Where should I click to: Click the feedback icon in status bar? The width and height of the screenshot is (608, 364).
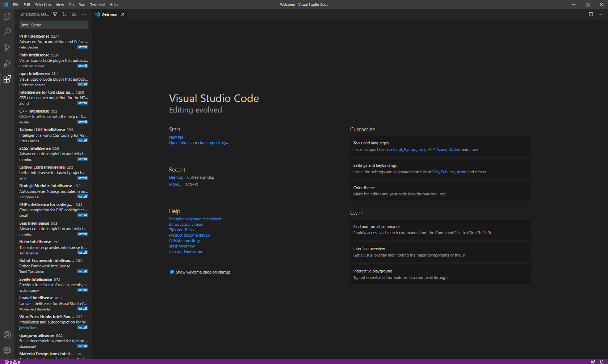pyautogui.click(x=593, y=361)
